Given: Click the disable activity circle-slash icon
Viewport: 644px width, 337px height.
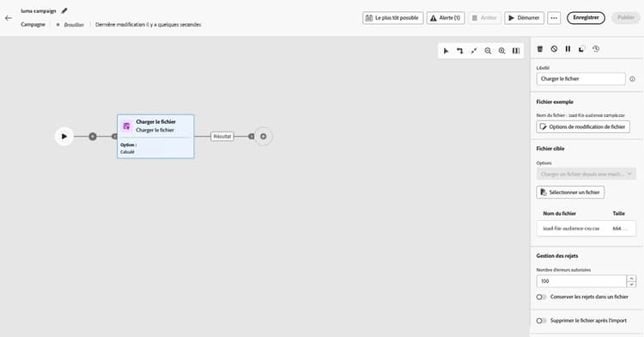Looking at the screenshot, I should [x=554, y=49].
